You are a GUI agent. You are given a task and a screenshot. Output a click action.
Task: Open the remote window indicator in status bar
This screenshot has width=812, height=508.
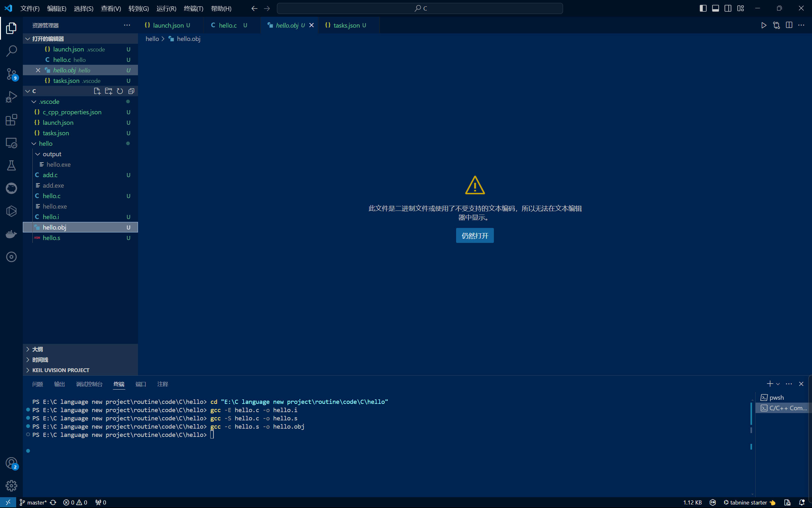click(x=8, y=502)
